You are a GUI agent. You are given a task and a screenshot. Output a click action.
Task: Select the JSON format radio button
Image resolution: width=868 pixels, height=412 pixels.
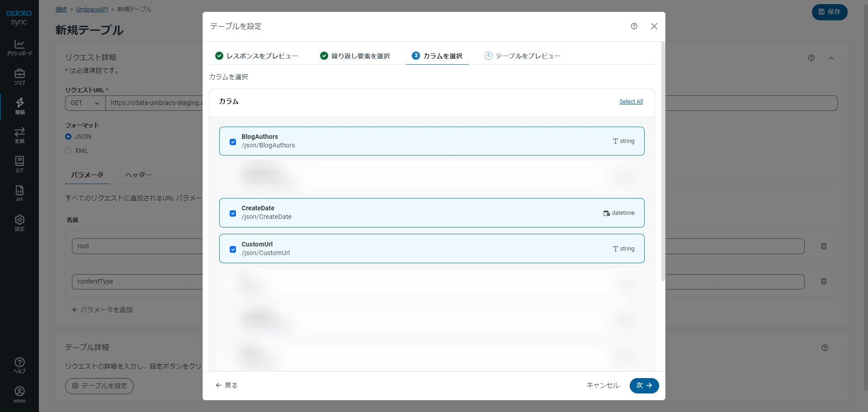click(x=68, y=137)
